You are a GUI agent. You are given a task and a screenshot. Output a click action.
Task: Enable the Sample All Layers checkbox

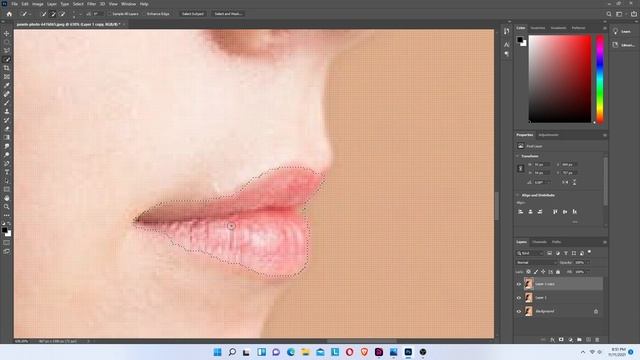[110, 14]
